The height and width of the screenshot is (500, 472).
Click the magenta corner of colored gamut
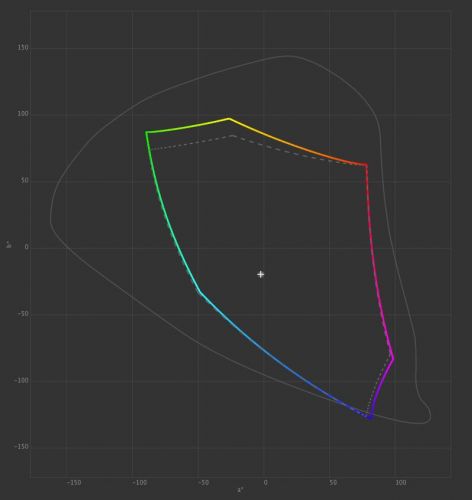point(394,359)
